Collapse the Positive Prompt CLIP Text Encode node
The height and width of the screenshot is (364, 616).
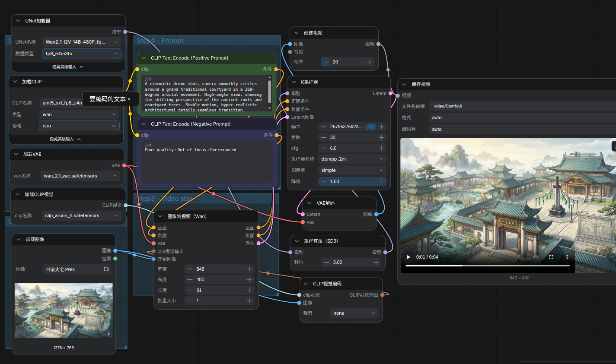pyautogui.click(x=144, y=58)
